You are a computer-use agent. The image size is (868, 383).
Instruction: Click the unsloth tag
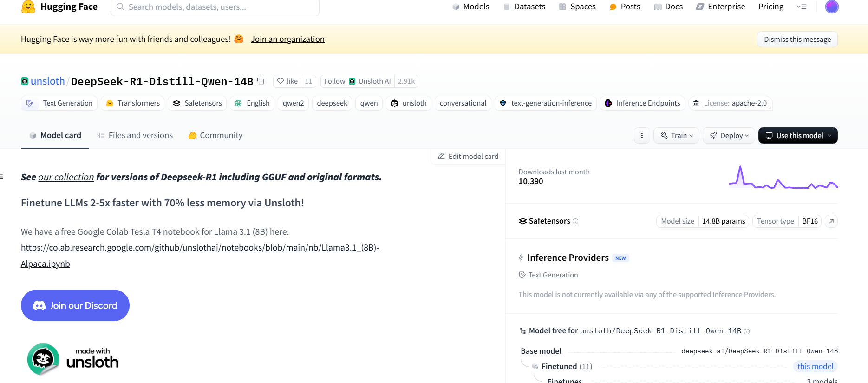coord(409,103)
